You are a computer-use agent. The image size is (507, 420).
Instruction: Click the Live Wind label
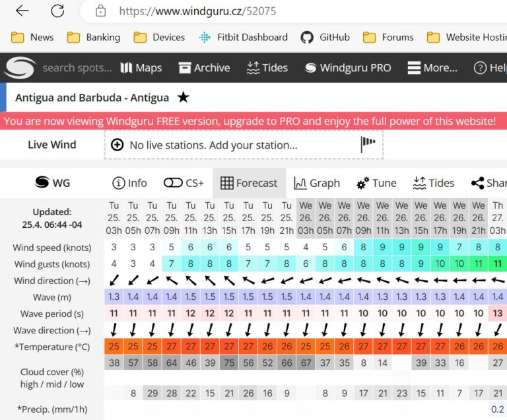coord(52,145)
